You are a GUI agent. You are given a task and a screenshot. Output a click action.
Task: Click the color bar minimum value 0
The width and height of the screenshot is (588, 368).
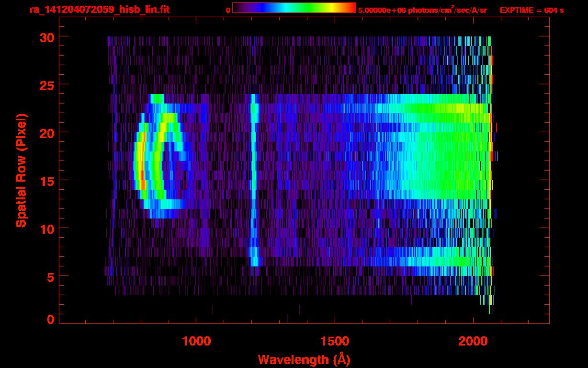[x=228, y=10]
